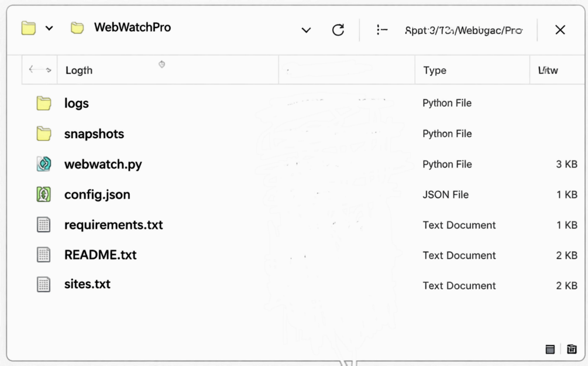Refresh the folder listing
Viewport: 588px width, 366px height.
coord(338,30)
